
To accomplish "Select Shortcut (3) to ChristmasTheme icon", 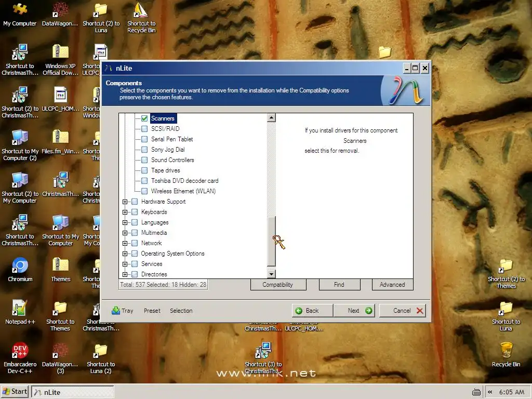I will pos(263,358).
